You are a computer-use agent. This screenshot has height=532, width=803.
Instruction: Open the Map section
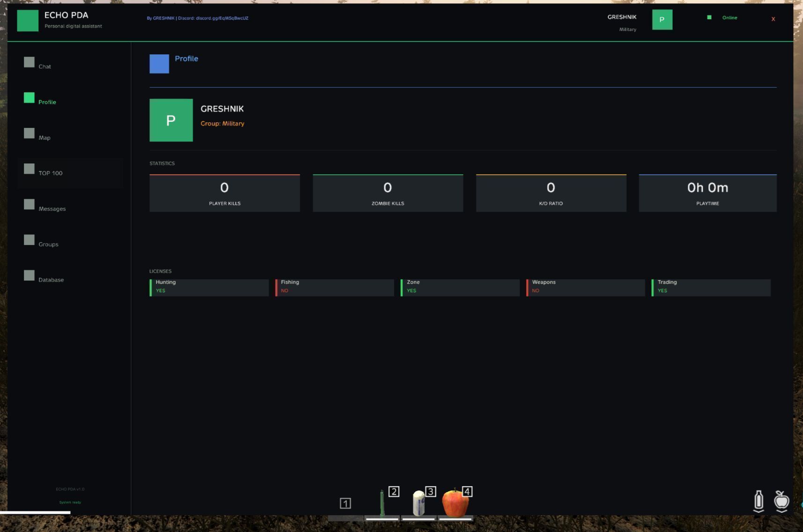(70, 138)
